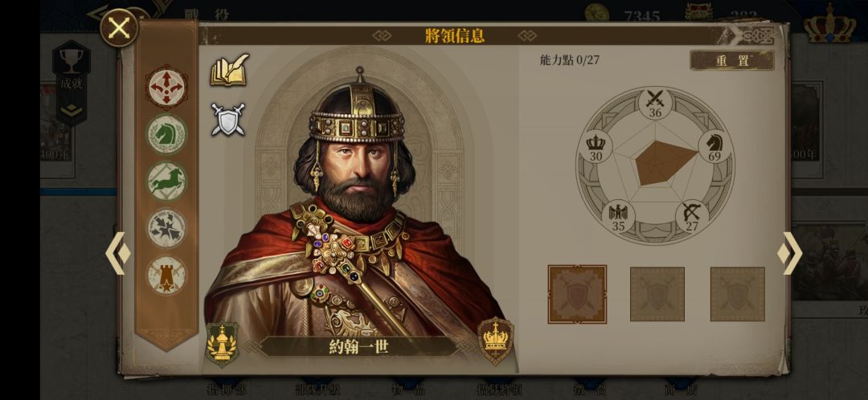Select the grey converging arrows skill badge

(x=166, y=228)
